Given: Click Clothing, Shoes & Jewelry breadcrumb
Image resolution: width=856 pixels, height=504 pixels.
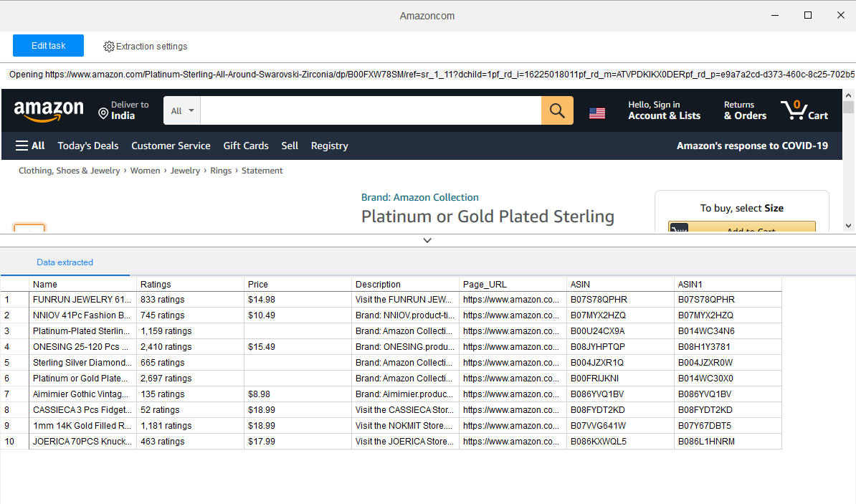Looking at the screenshot, I should (x=70, y=171).
